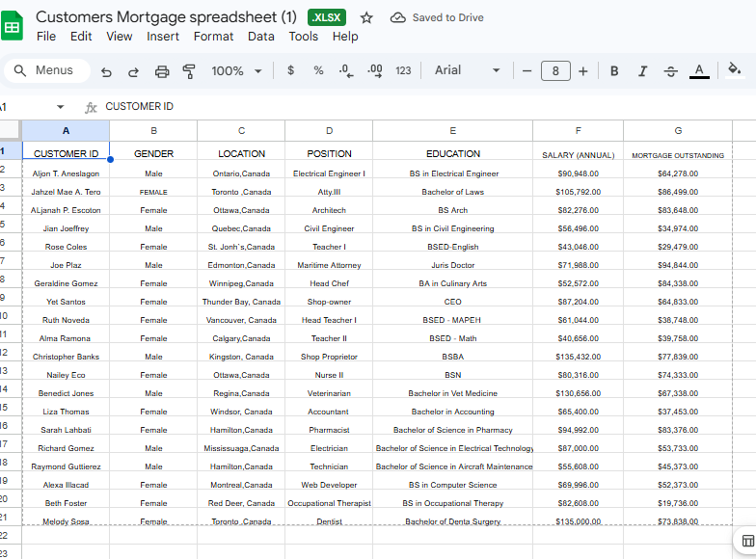Open the Insert menu
This screenshot has height=559, width=756.
point(162,37)
